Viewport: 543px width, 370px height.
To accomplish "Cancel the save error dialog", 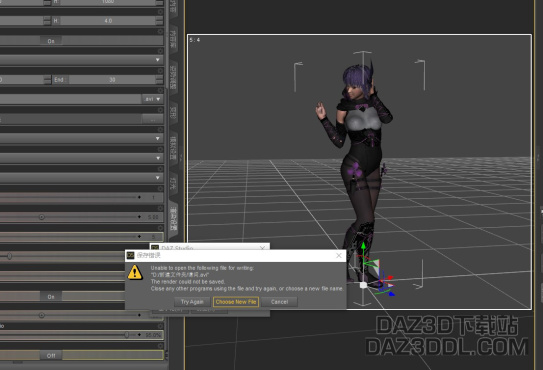I will (279, 302).
